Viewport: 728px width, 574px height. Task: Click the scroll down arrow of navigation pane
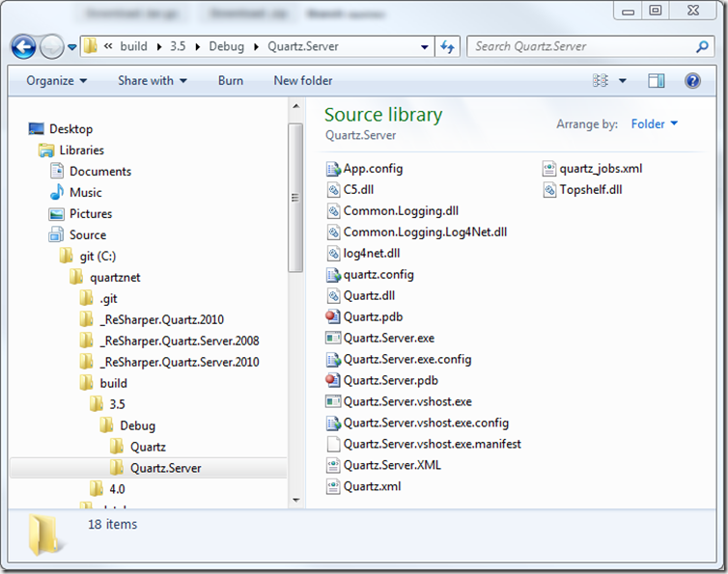click(295, 501)
